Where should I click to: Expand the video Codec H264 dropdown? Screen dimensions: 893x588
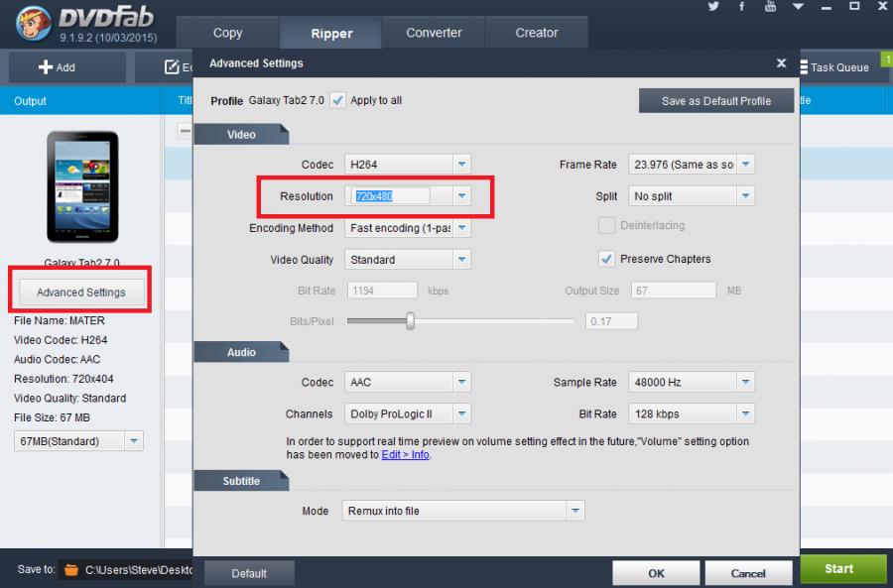(x=461, y=165)
